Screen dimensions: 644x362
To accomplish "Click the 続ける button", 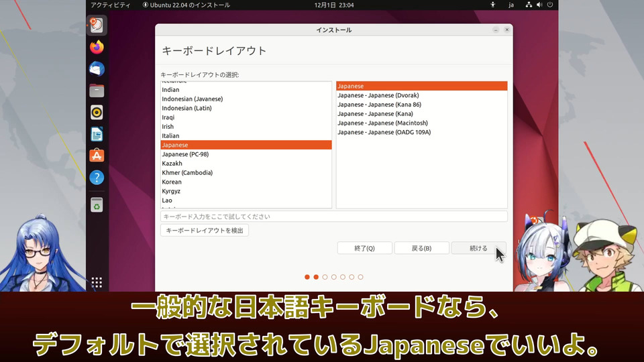I will coord(478,248).
